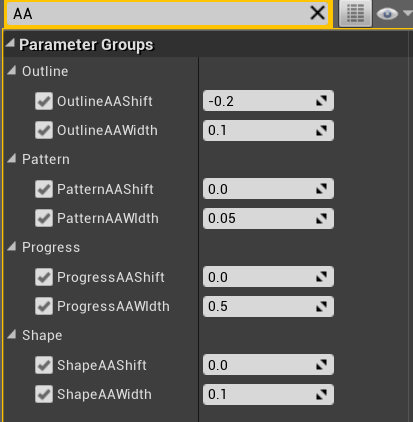Click the OutlineAAWidth value spinner arrow
The height and width of the screenshot is (422, 413).
pos(321,130)
